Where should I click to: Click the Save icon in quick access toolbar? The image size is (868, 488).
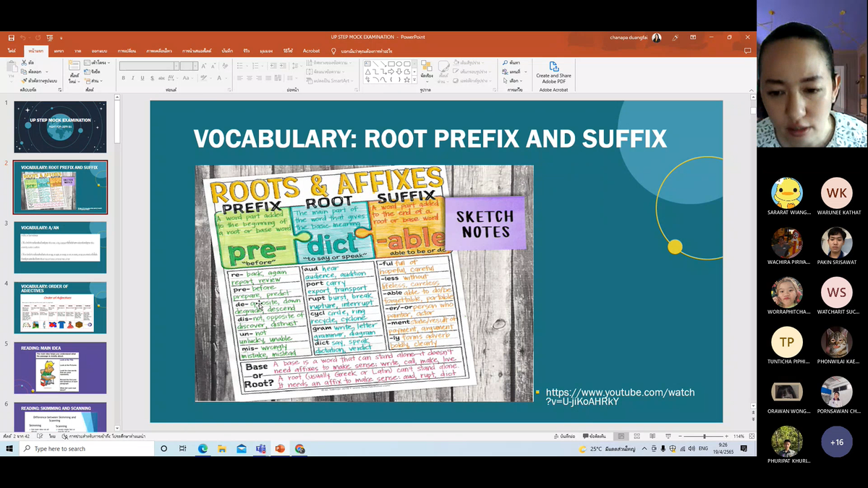pos(11,37)
